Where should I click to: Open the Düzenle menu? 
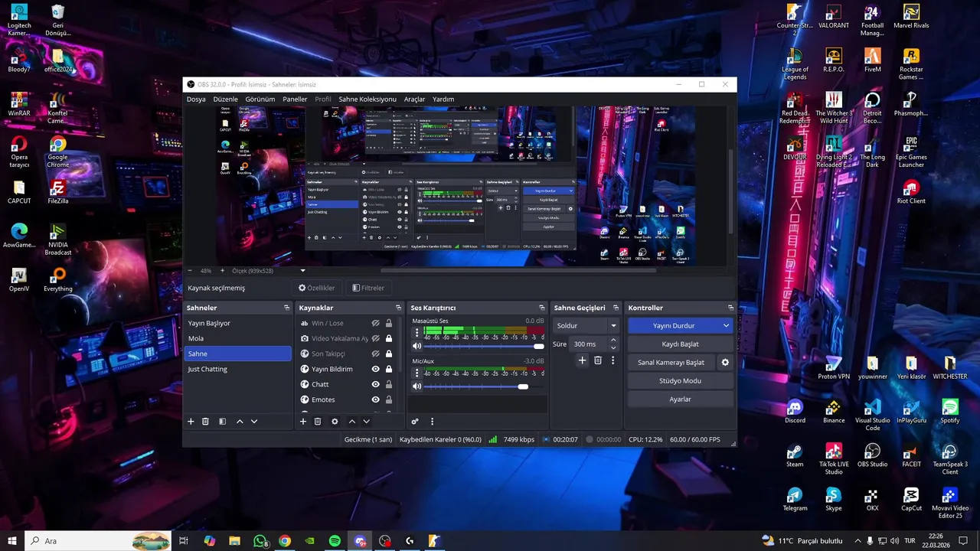pyautogui.click(x=225, y=99)
